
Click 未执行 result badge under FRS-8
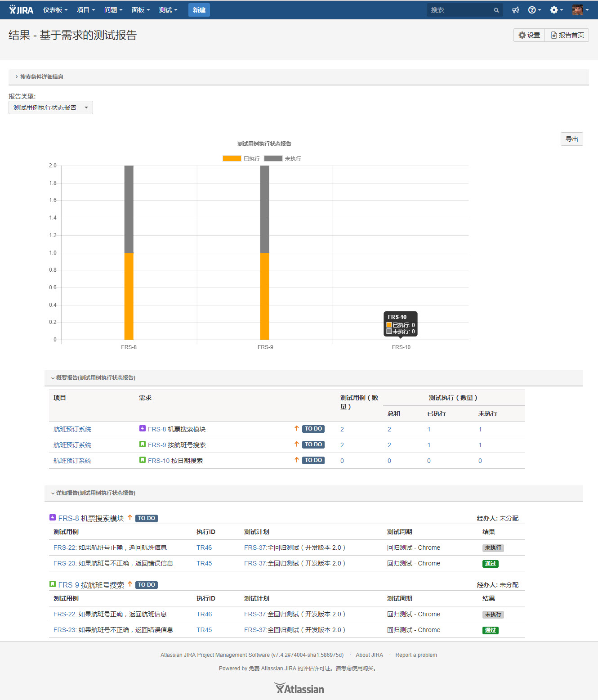pos(493,548)
